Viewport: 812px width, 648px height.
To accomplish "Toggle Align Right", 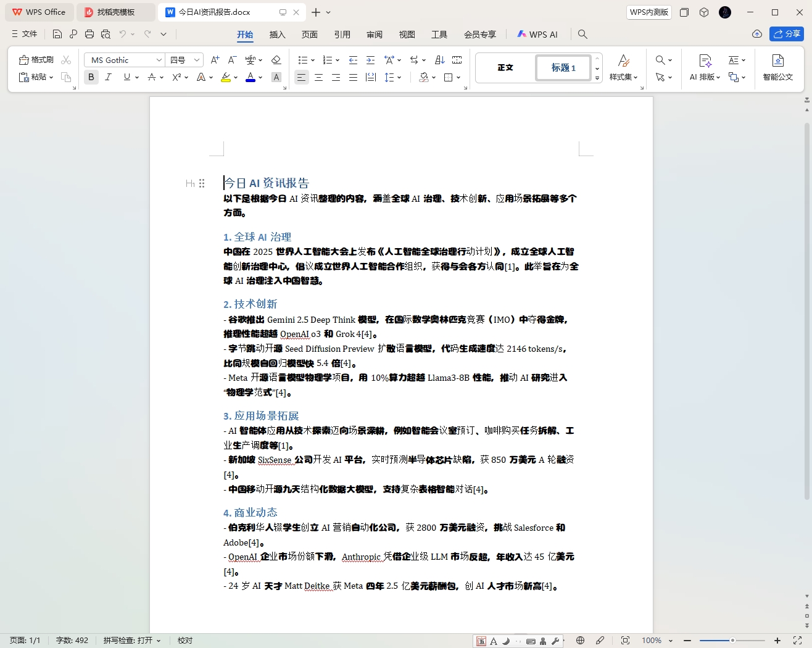I will coord(336,77).
